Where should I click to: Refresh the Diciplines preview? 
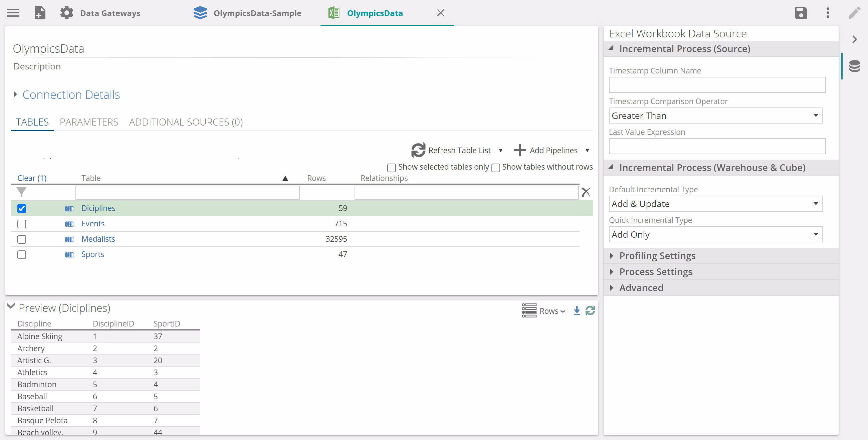pyautogui.click(x=590, y=310)
